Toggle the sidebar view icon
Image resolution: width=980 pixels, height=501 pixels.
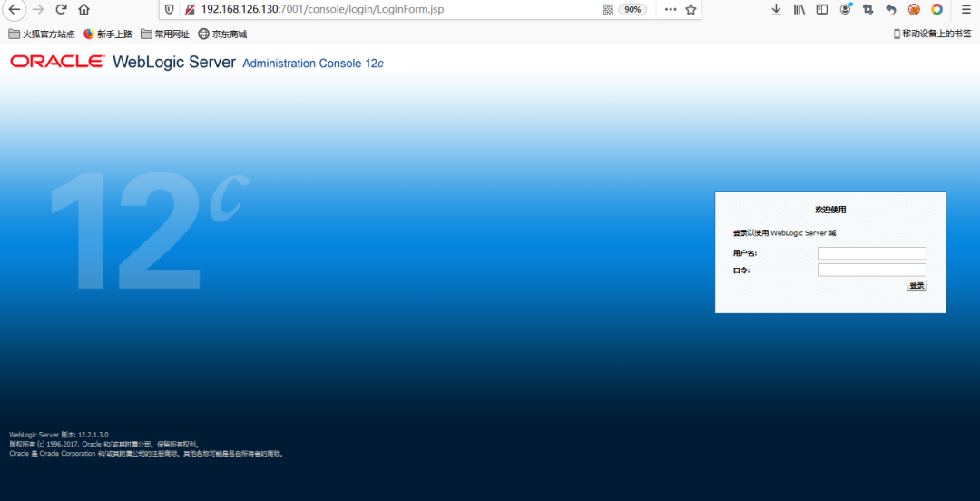click(x=822, y=9)
